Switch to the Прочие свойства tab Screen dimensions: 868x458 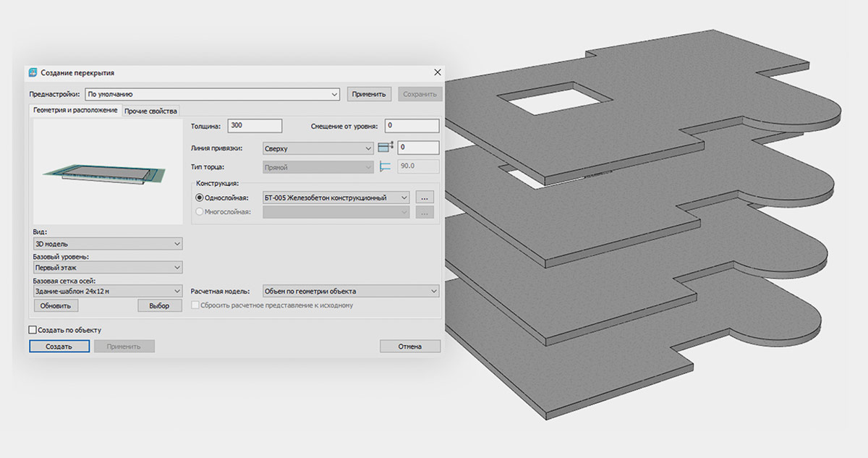(x=151, y=111)
